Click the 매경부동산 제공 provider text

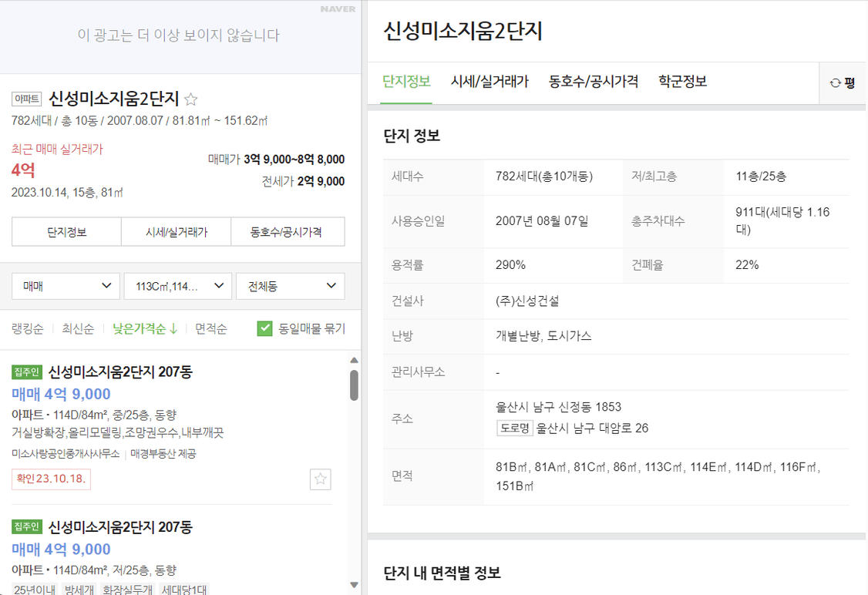pyautogui.click(x=163, y=454)
